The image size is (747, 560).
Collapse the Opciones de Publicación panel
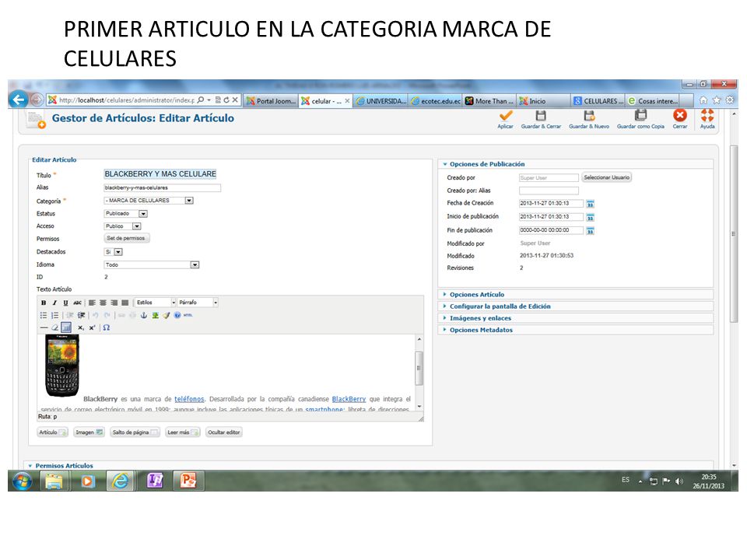(x=486, y=164)
